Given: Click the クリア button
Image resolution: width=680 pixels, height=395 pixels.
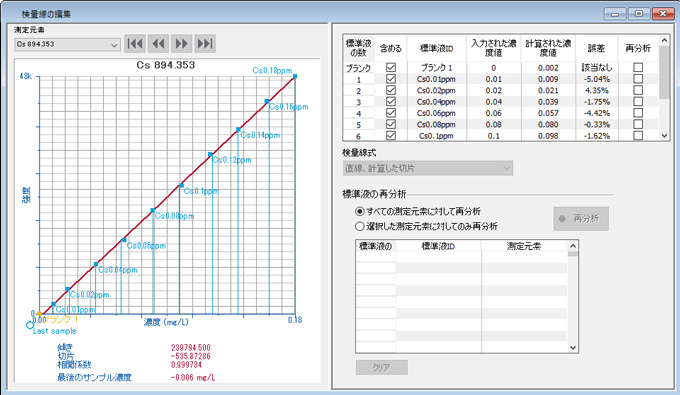Looking at the screenshot, I should click(x=382, y=367).
